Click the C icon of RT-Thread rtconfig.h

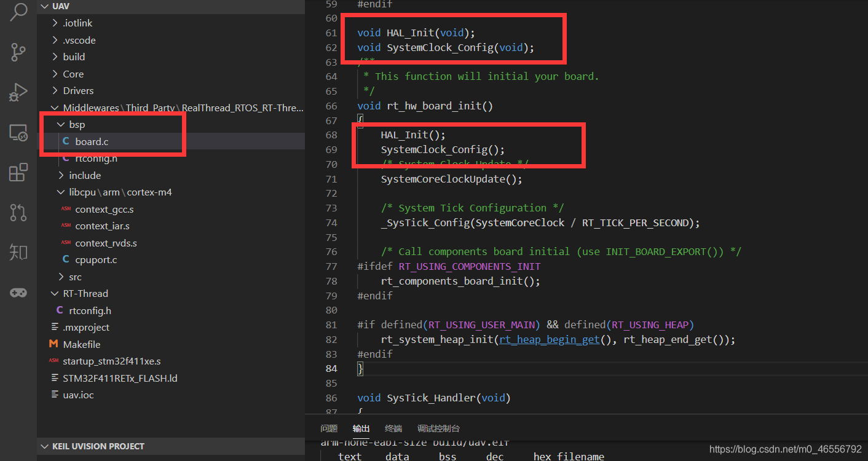[60, 310]
